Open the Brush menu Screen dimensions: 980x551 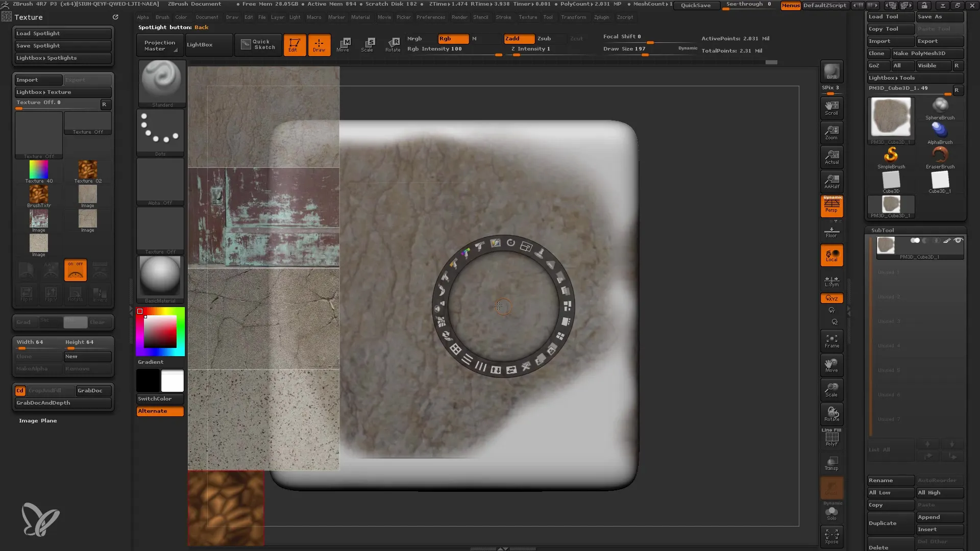pos(162,17)
